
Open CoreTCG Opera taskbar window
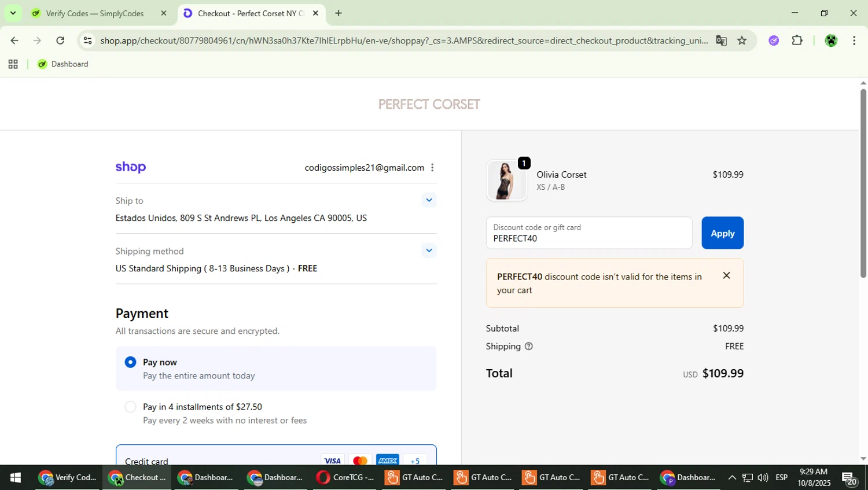click(345, 478)
